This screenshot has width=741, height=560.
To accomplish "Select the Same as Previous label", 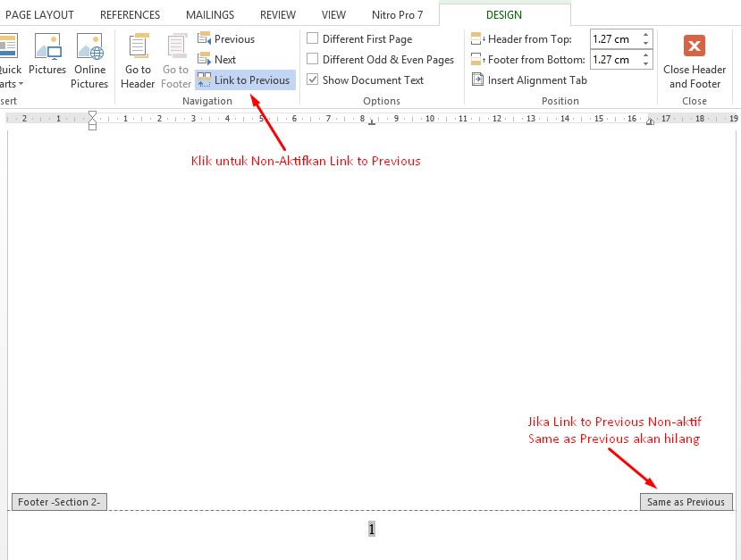I will 686,502.
